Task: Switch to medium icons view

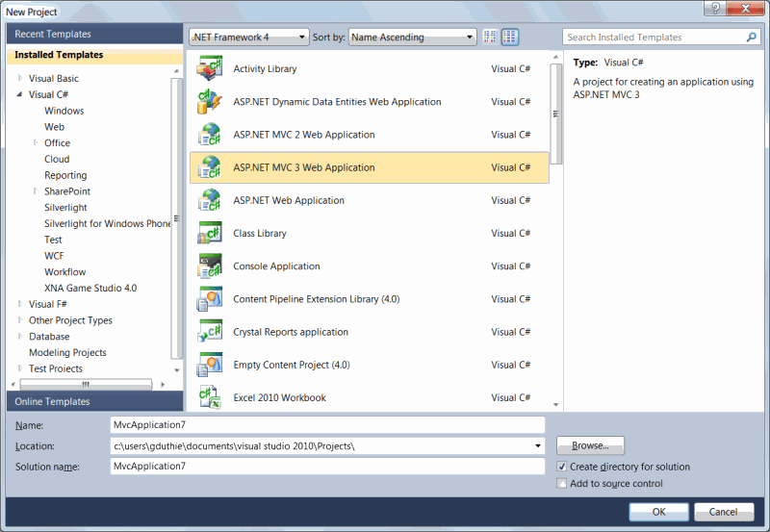Action: [x=510, y=37]
